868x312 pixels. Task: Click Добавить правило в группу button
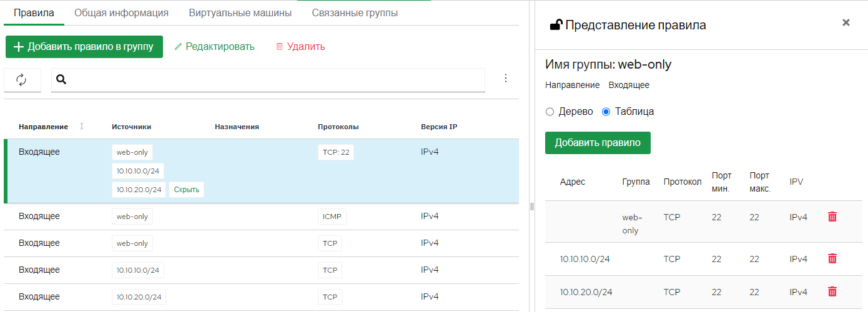tap(84, 47)
